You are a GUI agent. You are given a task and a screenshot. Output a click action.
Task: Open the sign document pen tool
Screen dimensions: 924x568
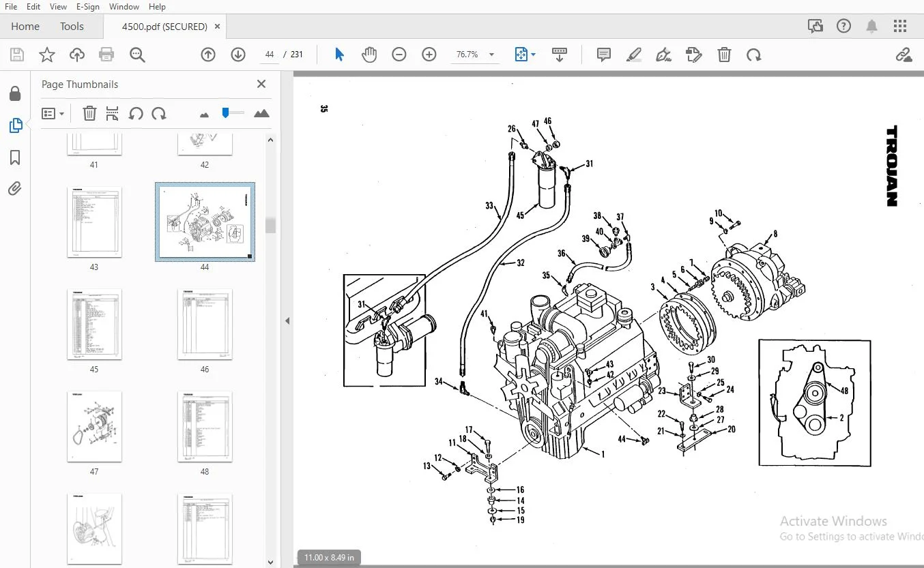663,55
